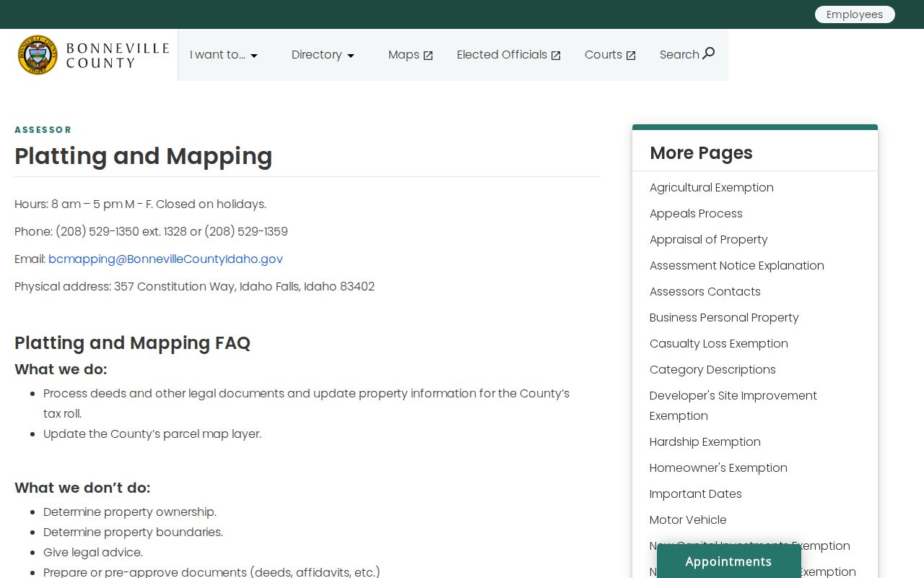Open Important Dates link
The height and width of the screenshot is (578, 924).
695,493
